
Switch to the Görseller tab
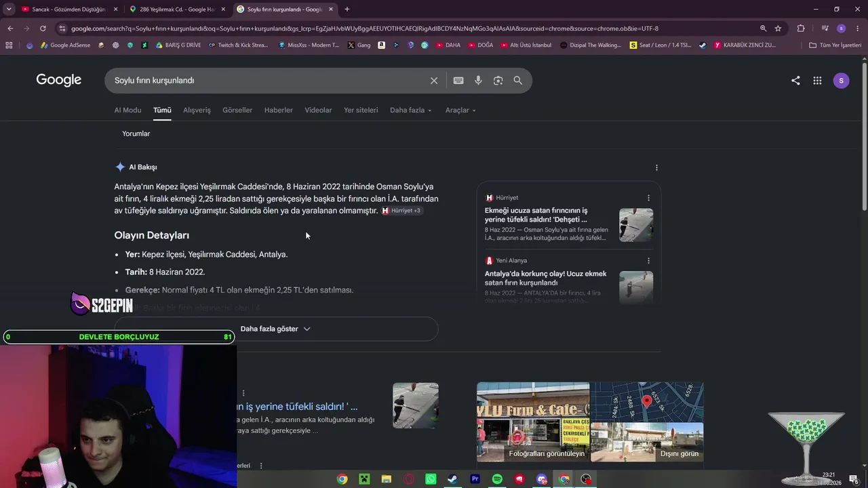click(237, 110)
